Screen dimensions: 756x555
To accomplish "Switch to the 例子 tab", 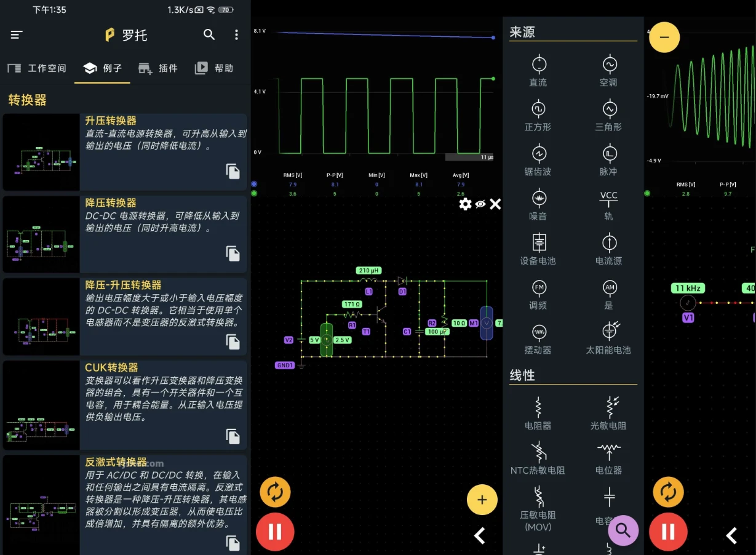I will tap(102, 68).
